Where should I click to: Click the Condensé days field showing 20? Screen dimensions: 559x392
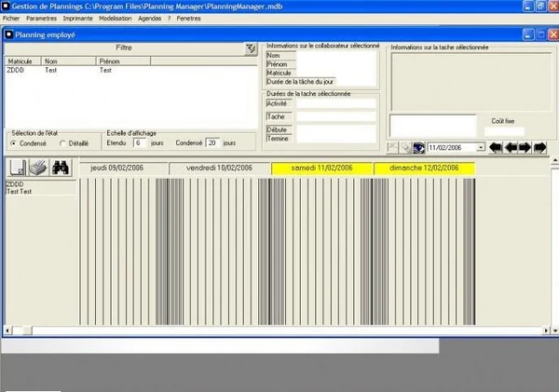(212, 142)
